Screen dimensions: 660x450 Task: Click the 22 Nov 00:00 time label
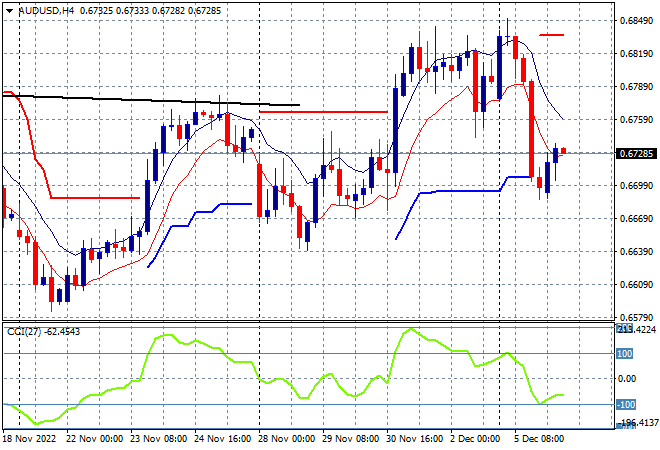click(x=94, y=439)
